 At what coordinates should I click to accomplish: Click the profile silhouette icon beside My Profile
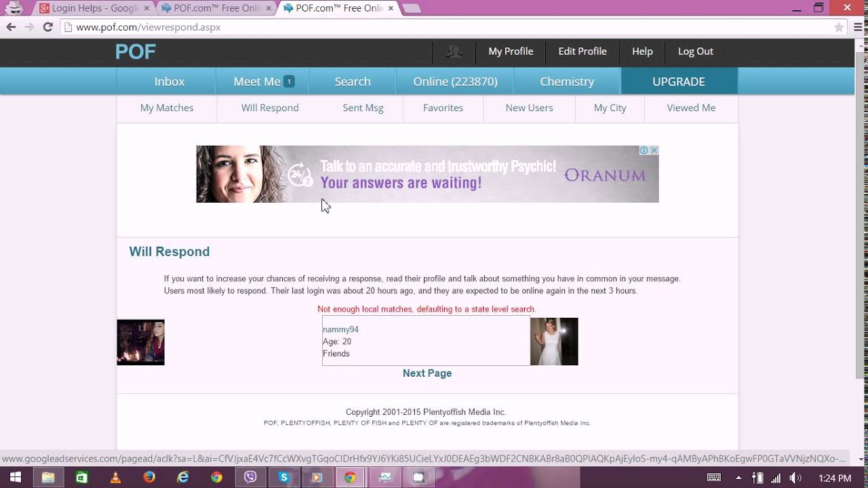pyautogui.click(x=454, y=52)
